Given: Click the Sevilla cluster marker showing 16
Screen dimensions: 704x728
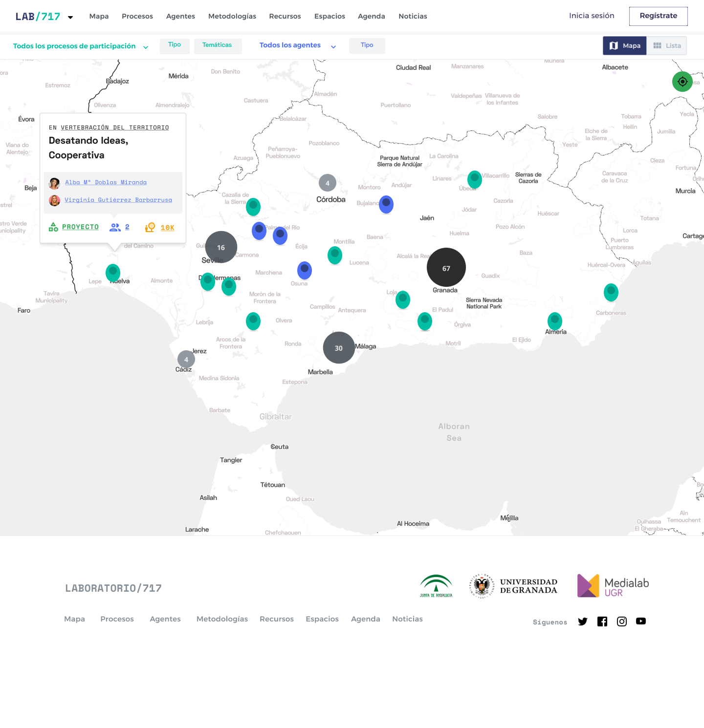Looking at the screenshot, I should pos(221,247).
